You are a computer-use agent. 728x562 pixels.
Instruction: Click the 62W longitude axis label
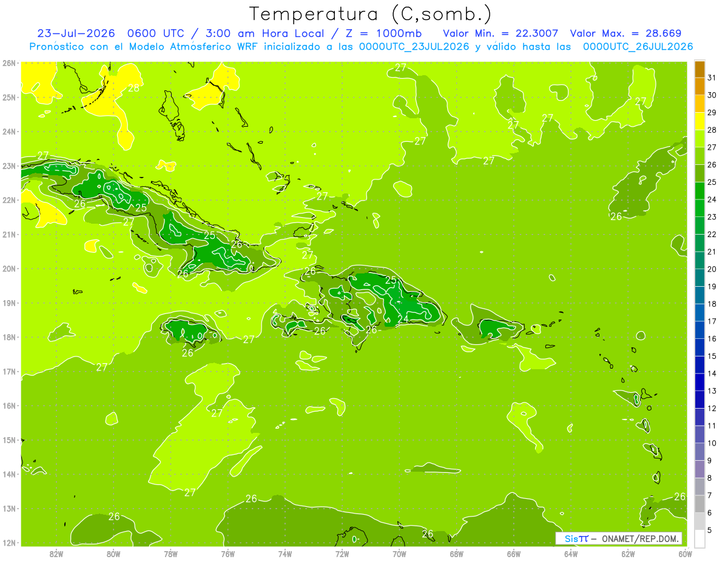[x=628, y=554]
